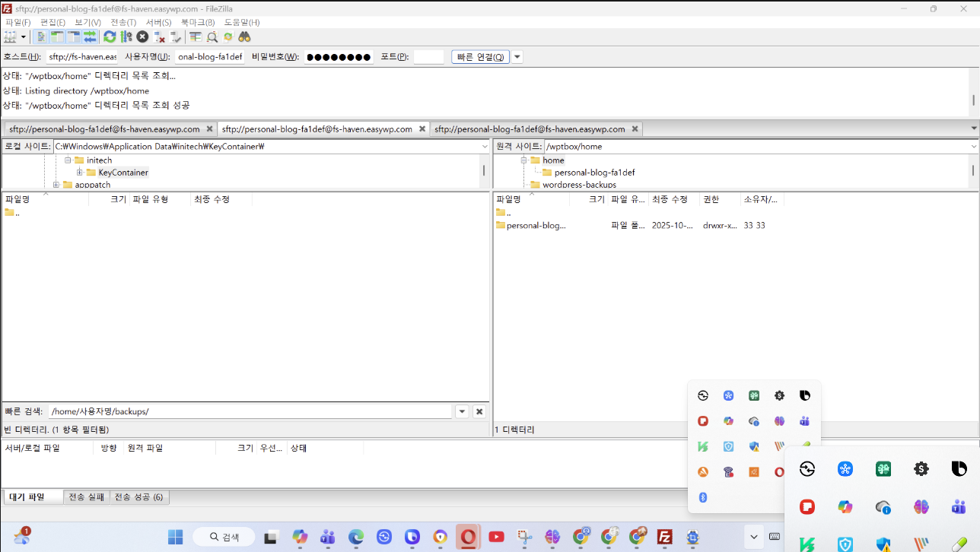This screenshot has width=980, height=552.
Task: Open the 서버(S) menu
Action: [158, 23]
